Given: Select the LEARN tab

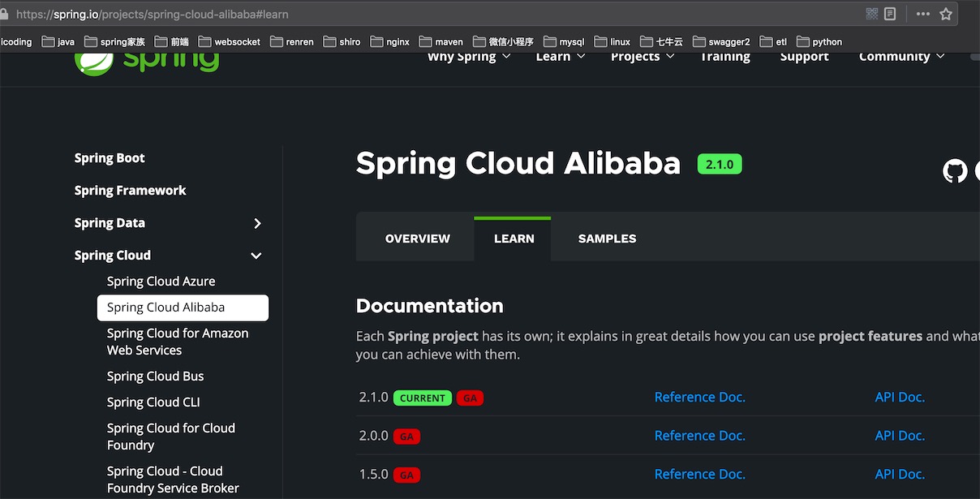Looking at the screenshot, I should 514,239.
